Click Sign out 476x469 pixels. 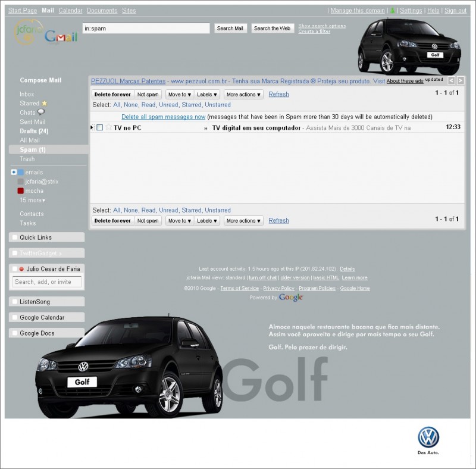tap(455, 10)
